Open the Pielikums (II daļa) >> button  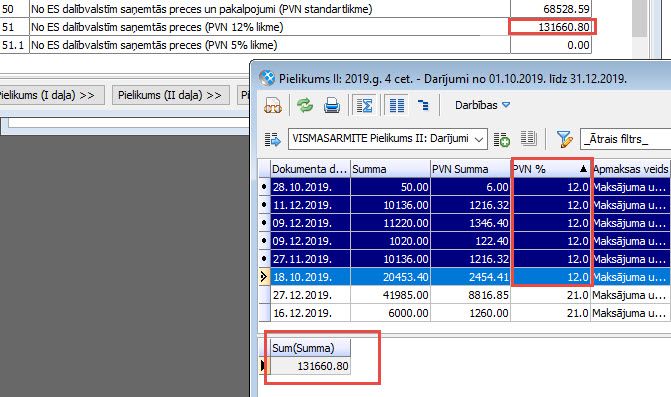(x=170, y=95)
